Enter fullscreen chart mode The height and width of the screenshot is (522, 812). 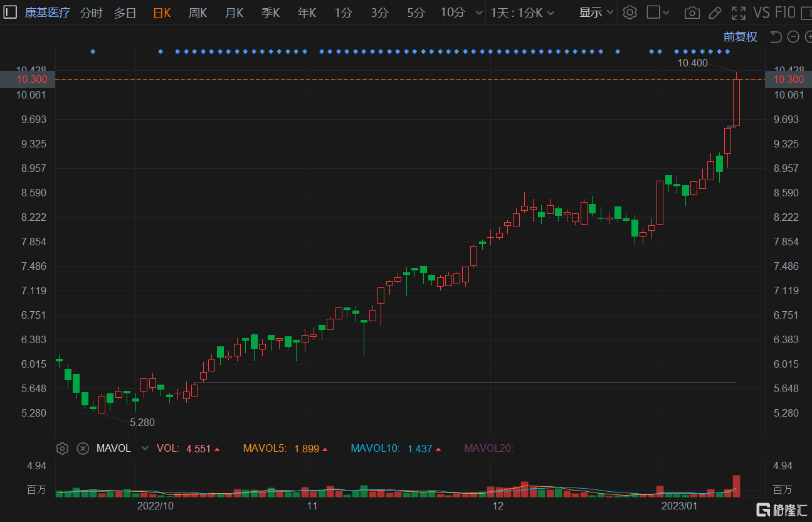click(739, 13)
